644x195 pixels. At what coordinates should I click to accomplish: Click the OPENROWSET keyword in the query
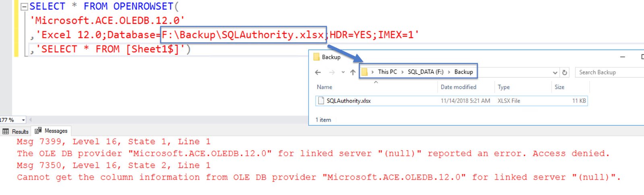click(x=143, y=6)
